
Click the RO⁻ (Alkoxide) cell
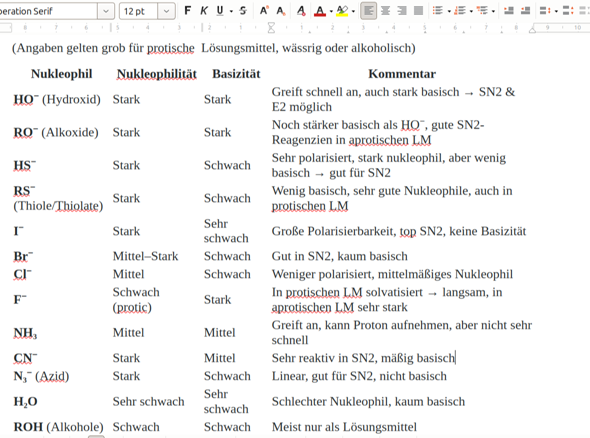[56, 132]
